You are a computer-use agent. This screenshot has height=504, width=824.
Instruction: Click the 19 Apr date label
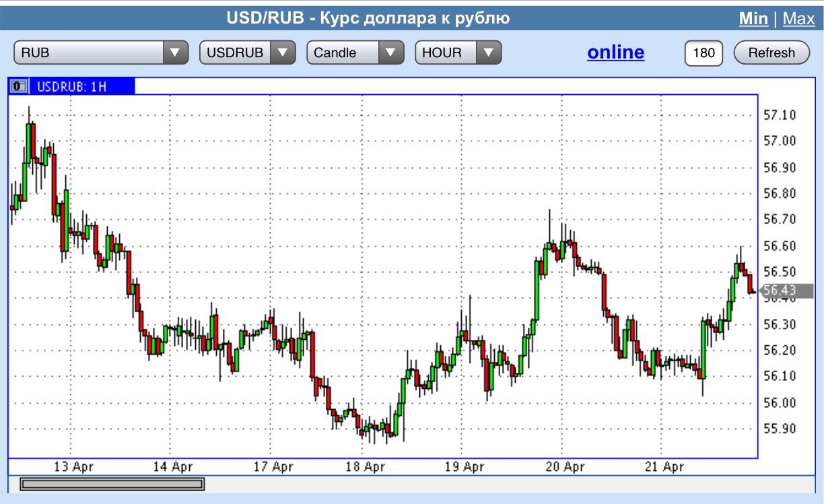(x=465, y=467)
